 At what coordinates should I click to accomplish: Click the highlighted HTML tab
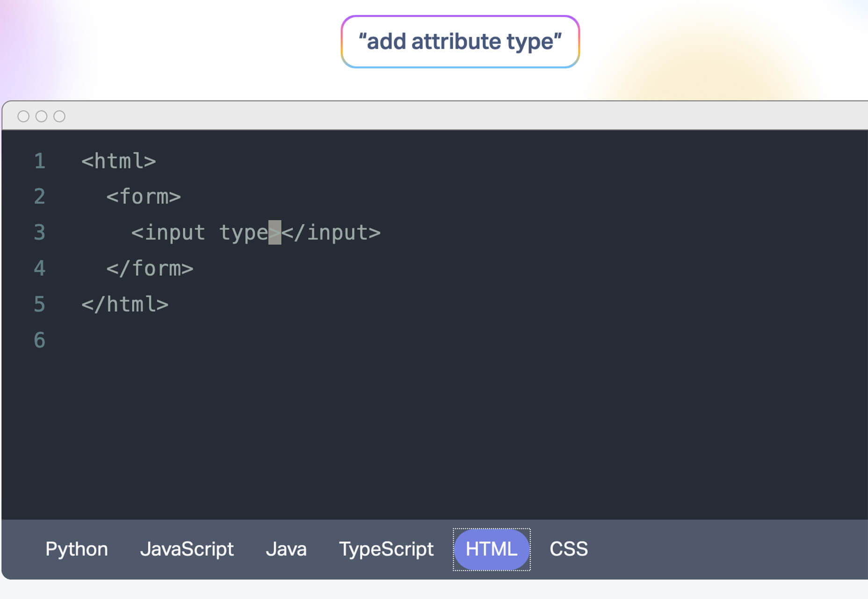pyautogui.click(x=492, y=549)
